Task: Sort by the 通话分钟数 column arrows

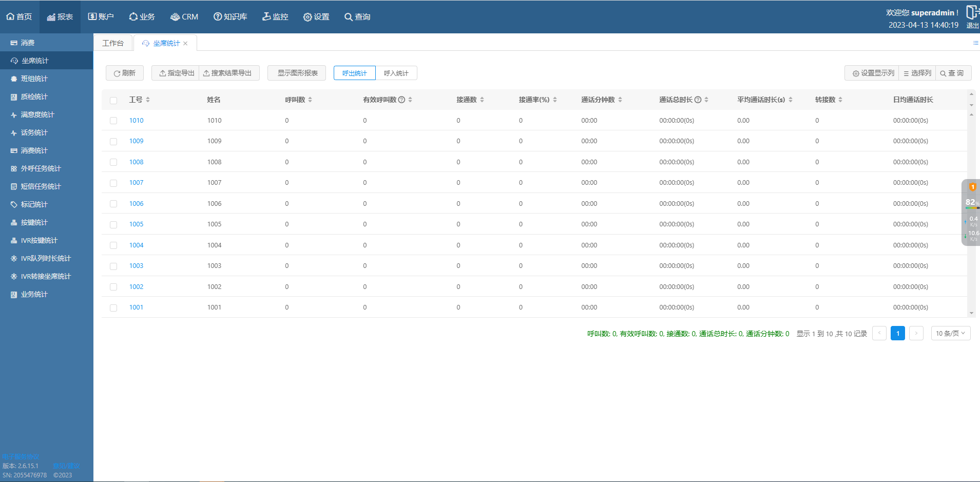Action: pos(620,100)
